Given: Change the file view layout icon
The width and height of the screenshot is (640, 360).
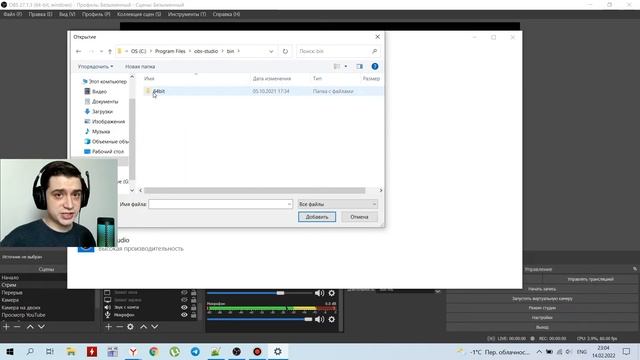Looking at the screenshot, I should pos(337,67).
